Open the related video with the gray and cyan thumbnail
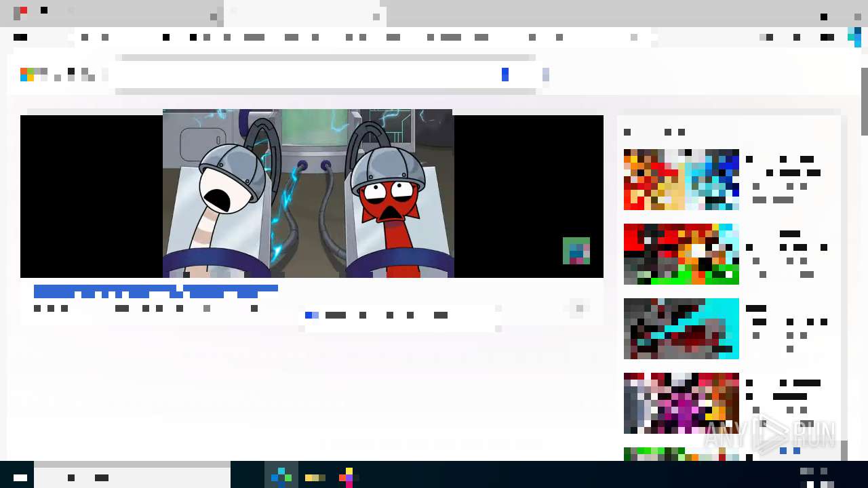Image resolution: width=868 pixels, height=488 pixels. [x=682, y=329]
